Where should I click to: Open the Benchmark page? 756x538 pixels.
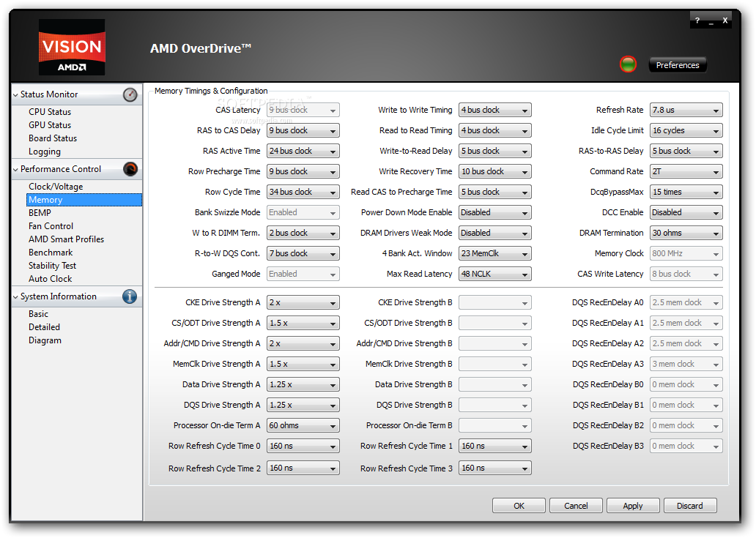50,253
